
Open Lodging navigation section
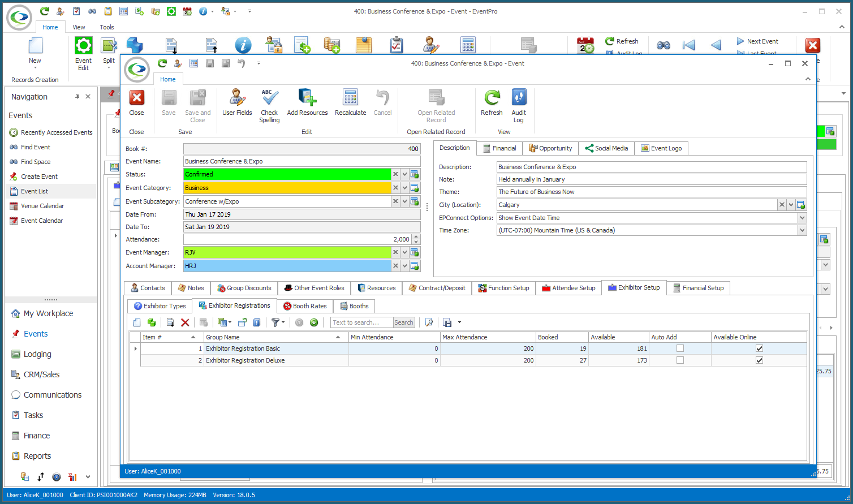point(37,354)
